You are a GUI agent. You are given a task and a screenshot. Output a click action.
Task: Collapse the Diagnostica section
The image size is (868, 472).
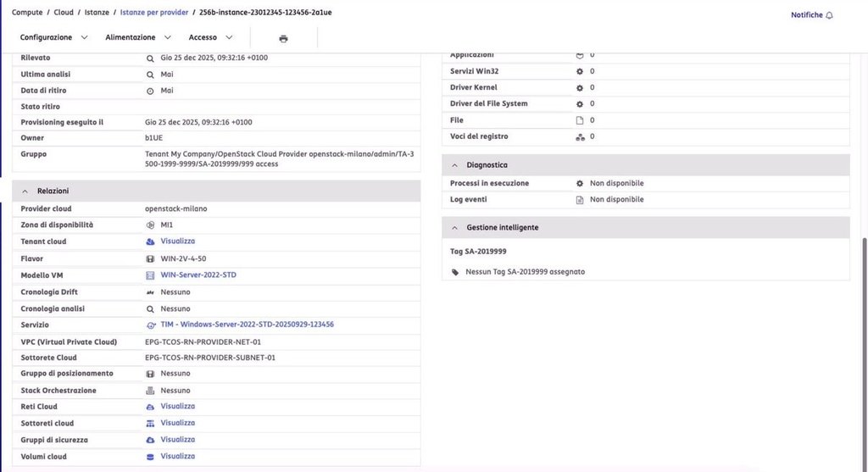pyautogui.click(x=454, y=164)
